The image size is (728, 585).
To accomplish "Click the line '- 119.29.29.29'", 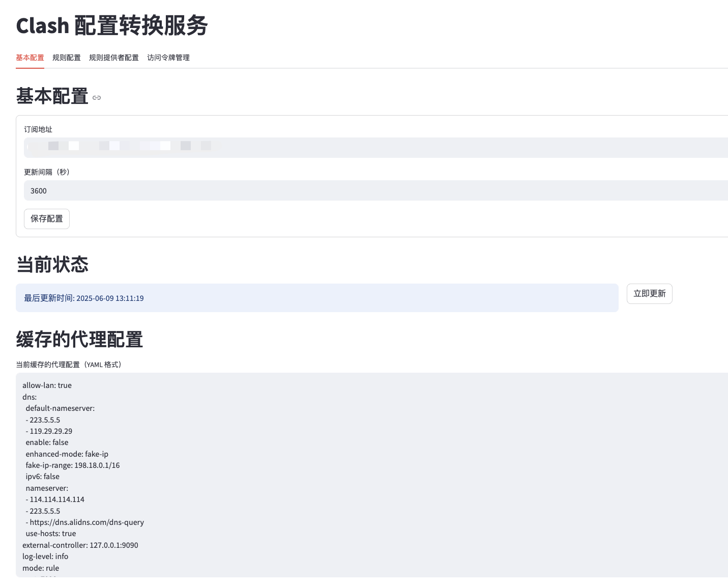I will pyautogui.click(x=49, y=431).
